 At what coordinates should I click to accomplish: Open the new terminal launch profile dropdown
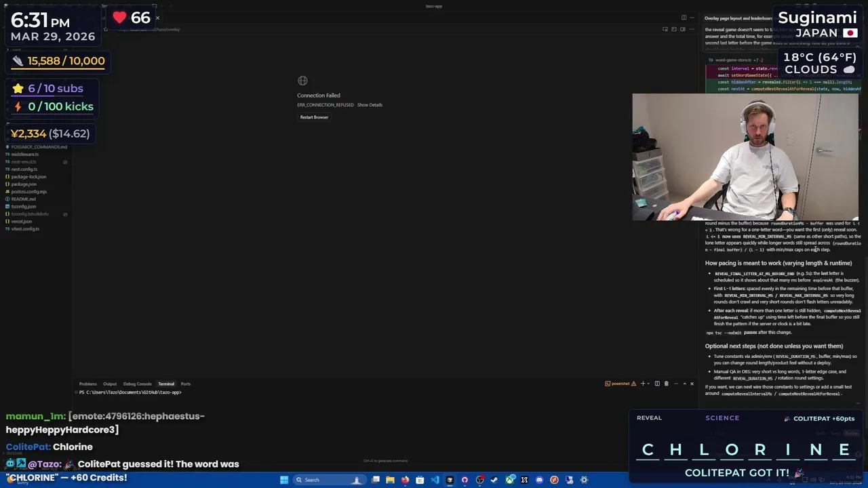(x=648, y=384)
